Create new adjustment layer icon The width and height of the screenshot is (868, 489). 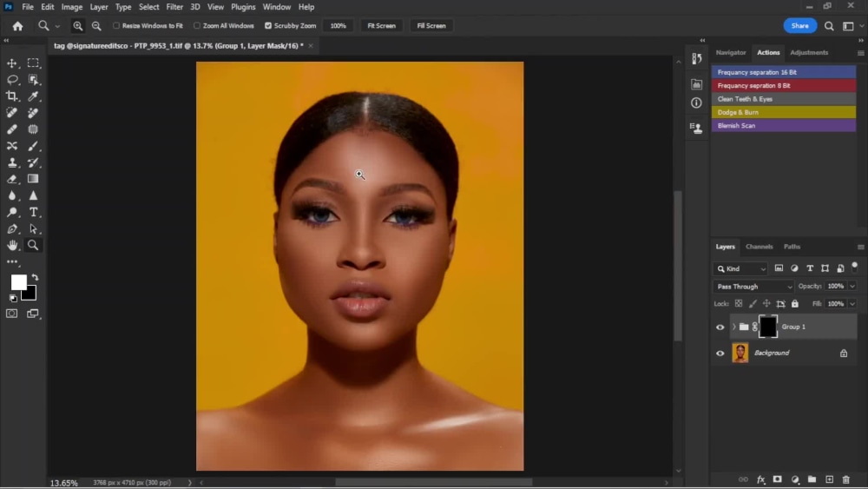pos(795,479)
